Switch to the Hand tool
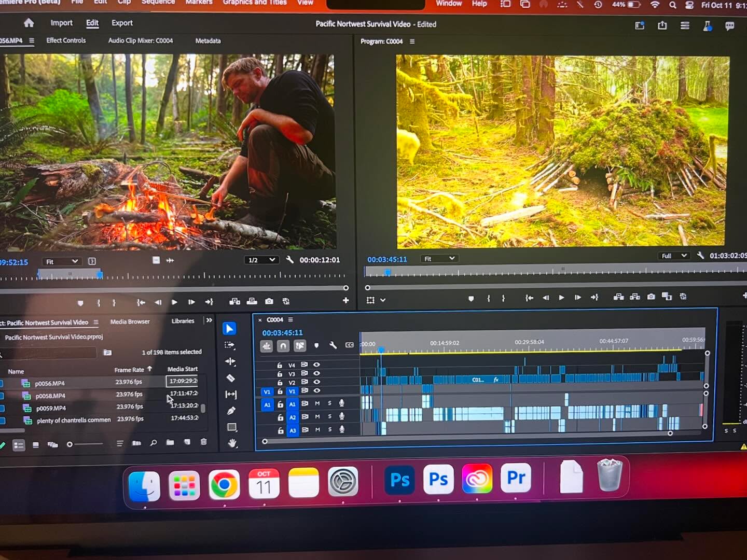Screen dimensions: 747x560 pos(232,443)
